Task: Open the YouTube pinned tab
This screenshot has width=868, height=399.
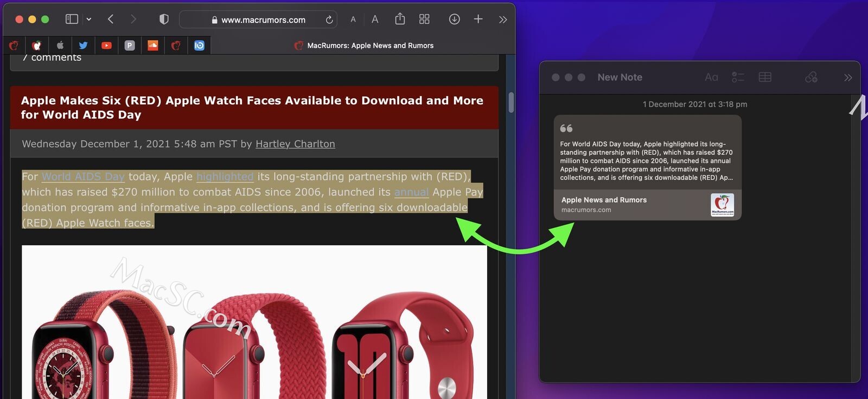Action: (106, 46)
